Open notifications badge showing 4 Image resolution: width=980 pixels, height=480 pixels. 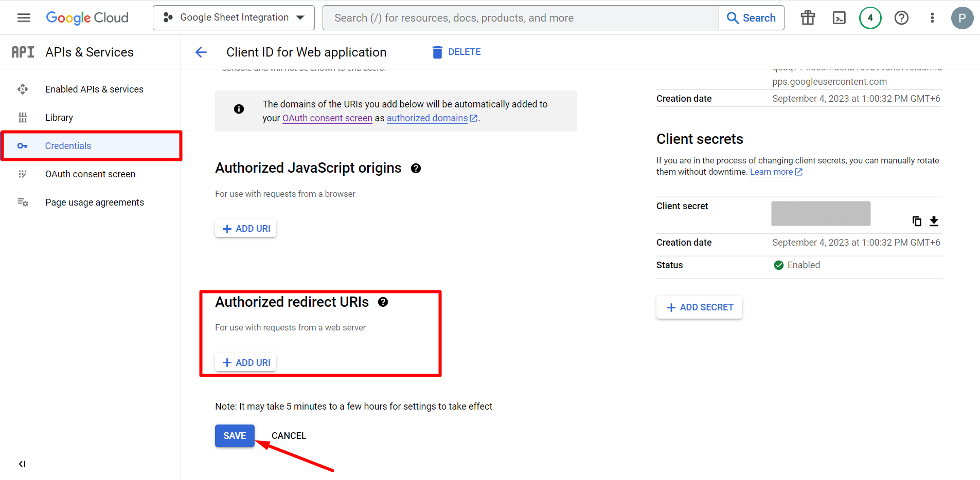[870, 18]
